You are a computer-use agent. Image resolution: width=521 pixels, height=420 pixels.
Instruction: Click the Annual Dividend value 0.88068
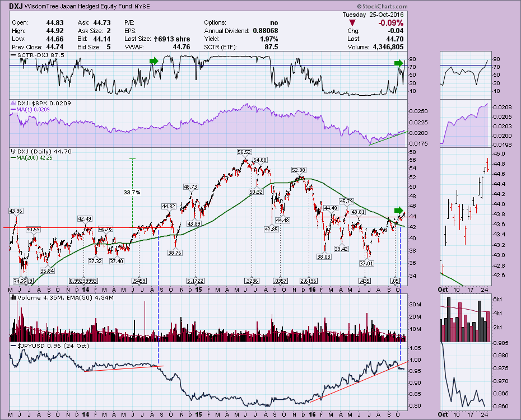266,31
